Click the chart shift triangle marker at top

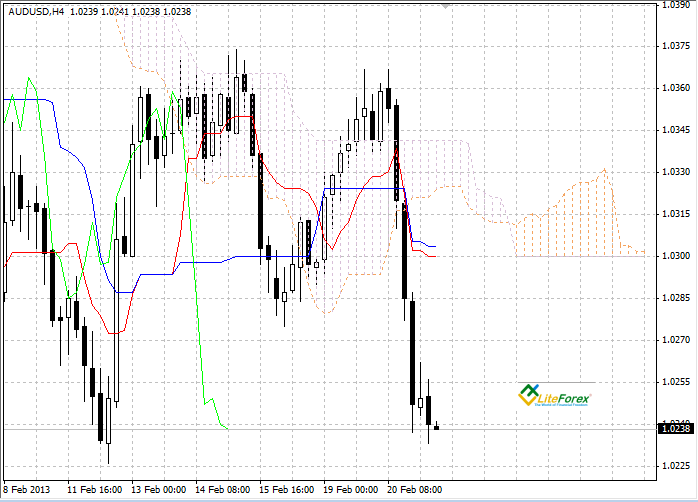tap(445, 6)
